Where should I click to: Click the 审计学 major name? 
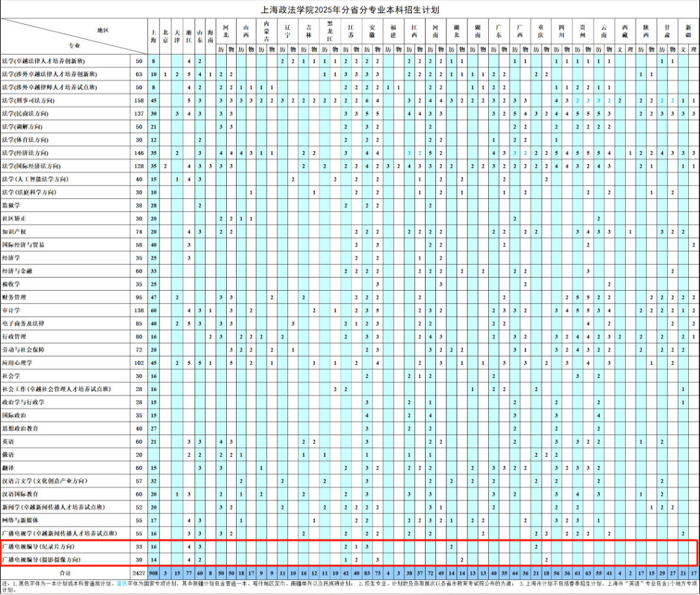click(11, 310)
